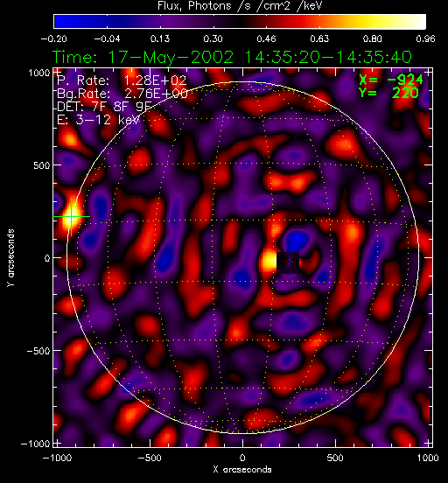Click the Y arcseconds axis label
Screen dimensions: 448x483
(x=10, y=258)
